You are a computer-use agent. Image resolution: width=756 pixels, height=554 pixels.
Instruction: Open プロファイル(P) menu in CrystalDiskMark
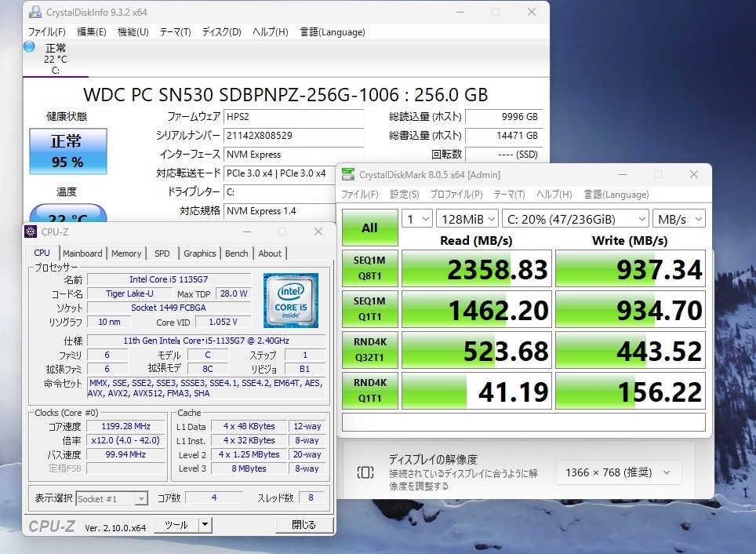click(456, 195)
